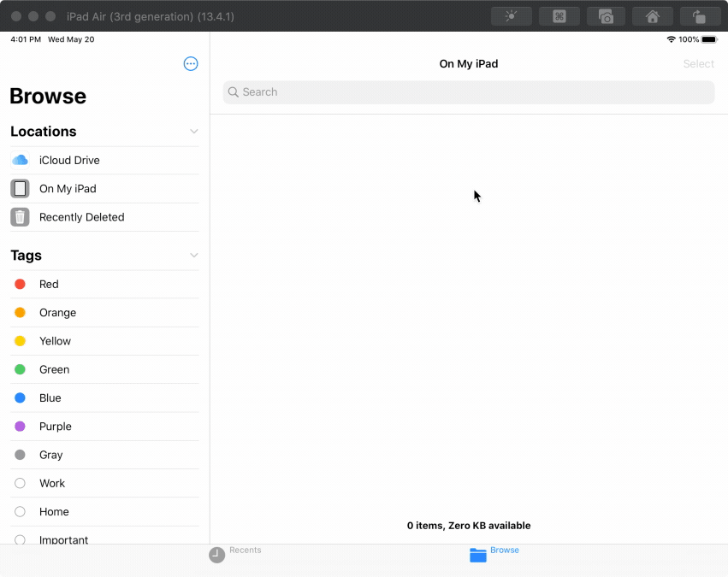Click the Home tag empty circle
This screenshot has height=577, width=728.
20,511
